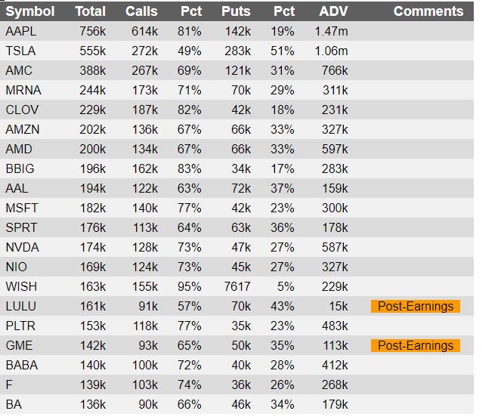Click the ADV column header
The height and width of the screenshot is (420, 504).
pyautogui.click(x=333, y=11)
